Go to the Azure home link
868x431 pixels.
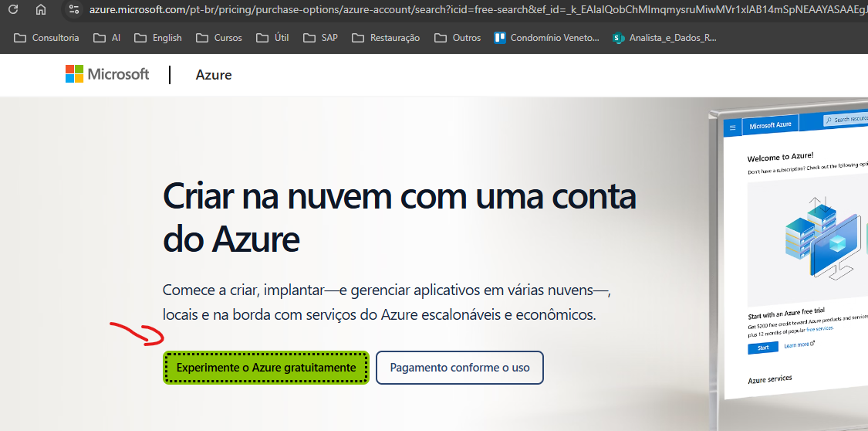pyautogui.click(x=214, y=75)
